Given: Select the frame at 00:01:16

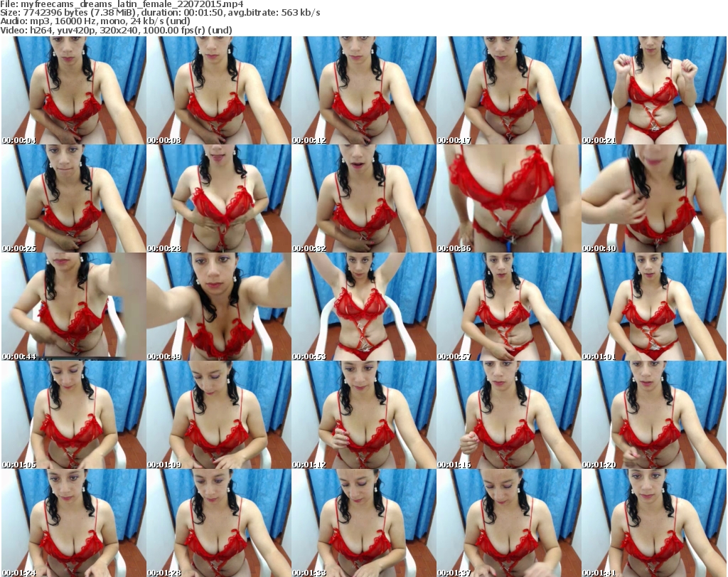Looking at the screenshot, I should (509, 415).
